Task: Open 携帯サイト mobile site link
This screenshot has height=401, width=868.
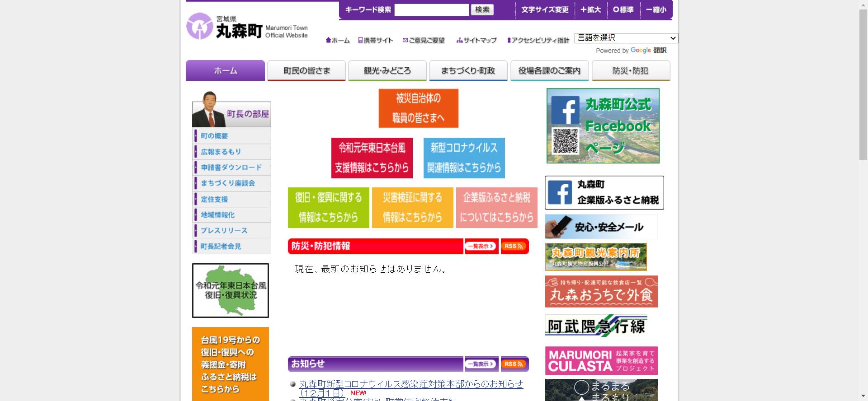Action: click(x=376, y=40)
